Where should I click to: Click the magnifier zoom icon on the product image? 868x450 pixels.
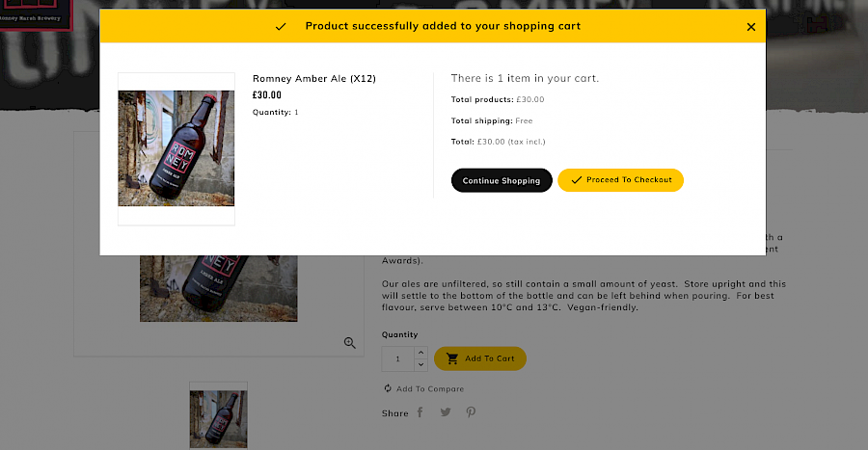coord(350,342)
